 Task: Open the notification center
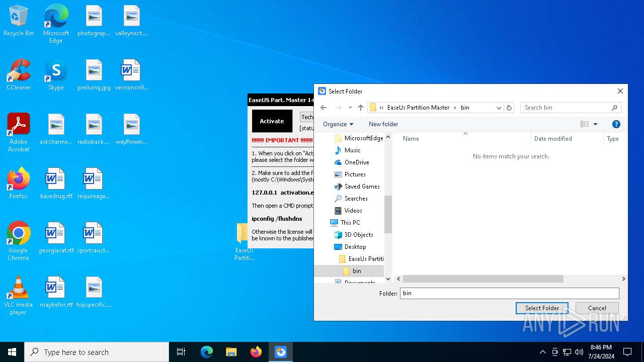click(x=627, y=352)
